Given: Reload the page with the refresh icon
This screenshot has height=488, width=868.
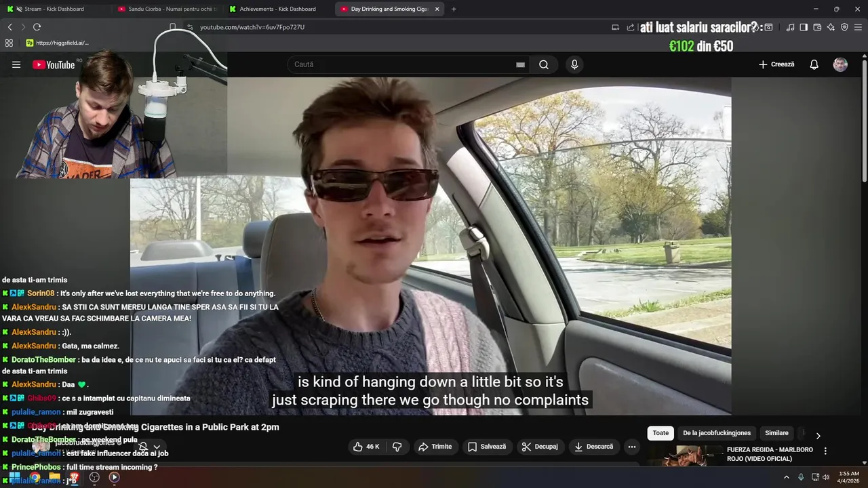Looking at the screenshot, I should [x=37, y=27].
